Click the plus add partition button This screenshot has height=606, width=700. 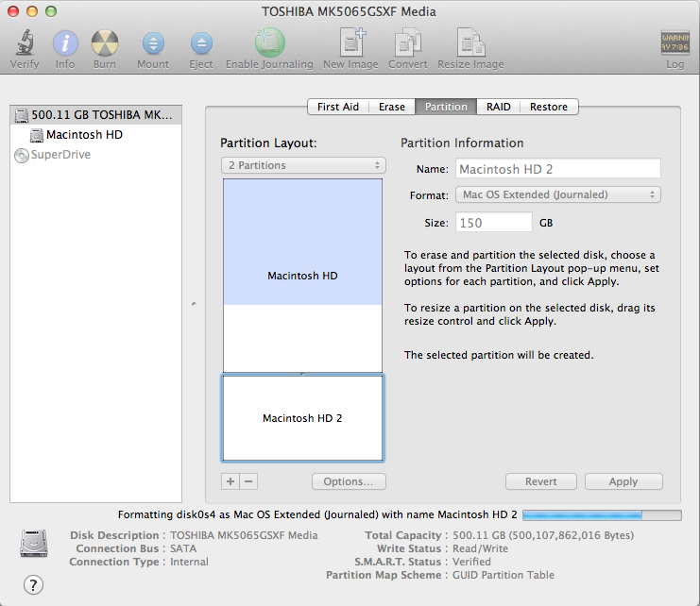(x=230, y=481)
